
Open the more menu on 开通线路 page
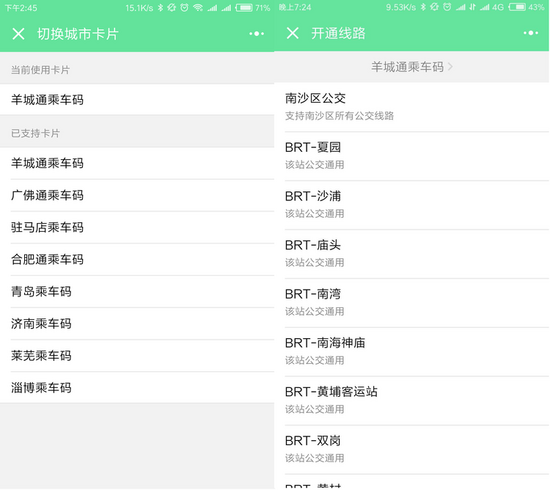coord(531,33)
